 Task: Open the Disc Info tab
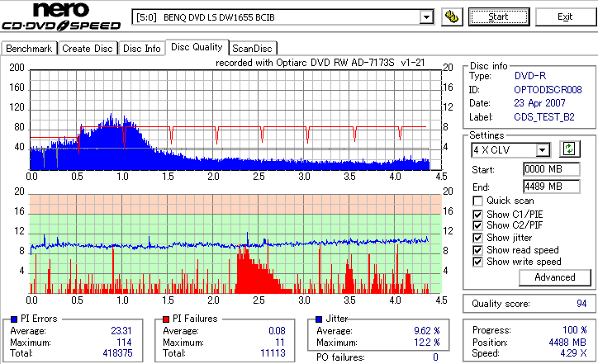pos(142,49)
